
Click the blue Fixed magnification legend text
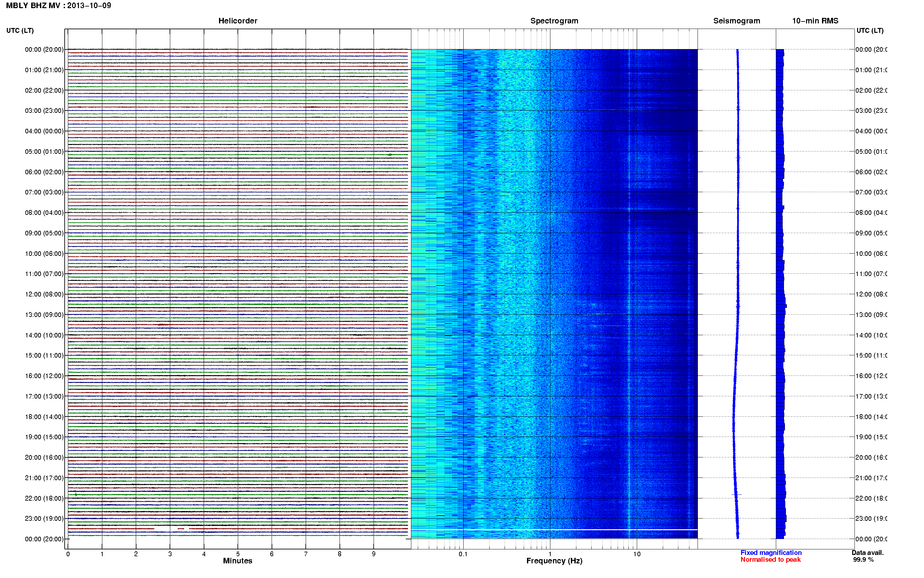771,553
